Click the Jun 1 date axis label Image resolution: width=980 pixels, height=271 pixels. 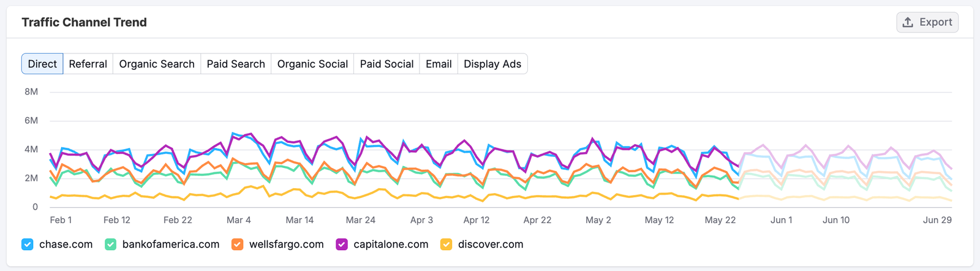pyautogui.click(x=781, y=220)
